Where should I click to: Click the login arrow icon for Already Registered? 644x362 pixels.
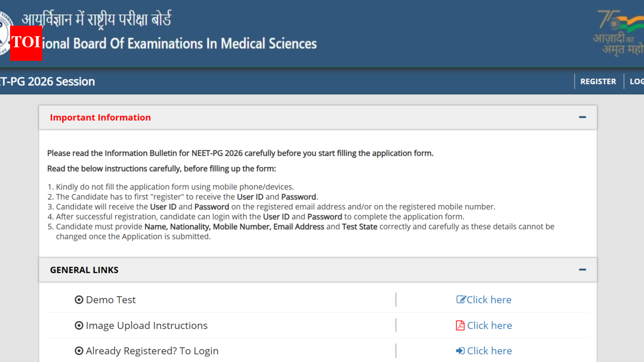[x=460, y=351]
